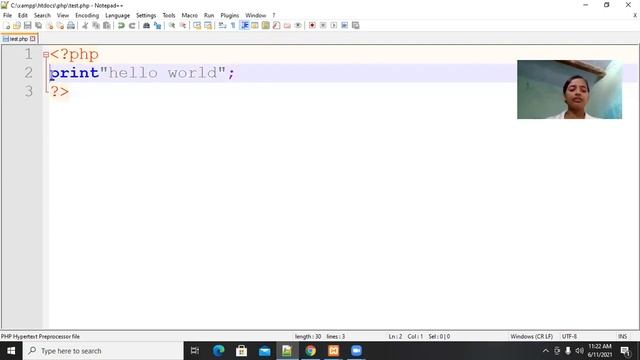Screen dimensions: 640x360
Task: Undo the last edit with the Undo icon
Action: click(x=121, y=25)
